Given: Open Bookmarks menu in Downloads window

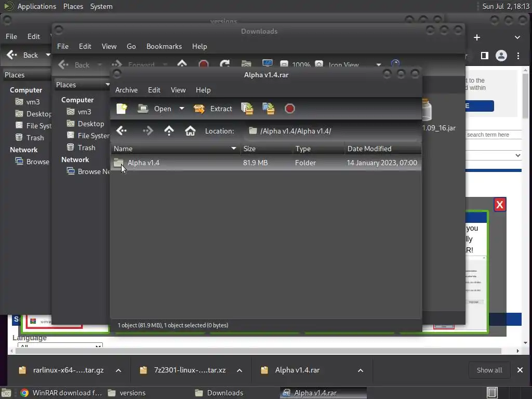Looking at the screenshot, I should coord(164,46).
